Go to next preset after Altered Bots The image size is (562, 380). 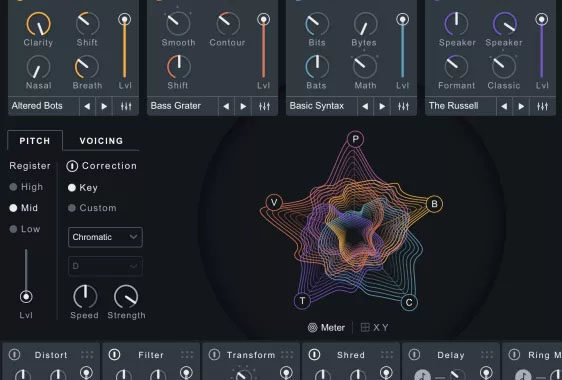point(104,106)
